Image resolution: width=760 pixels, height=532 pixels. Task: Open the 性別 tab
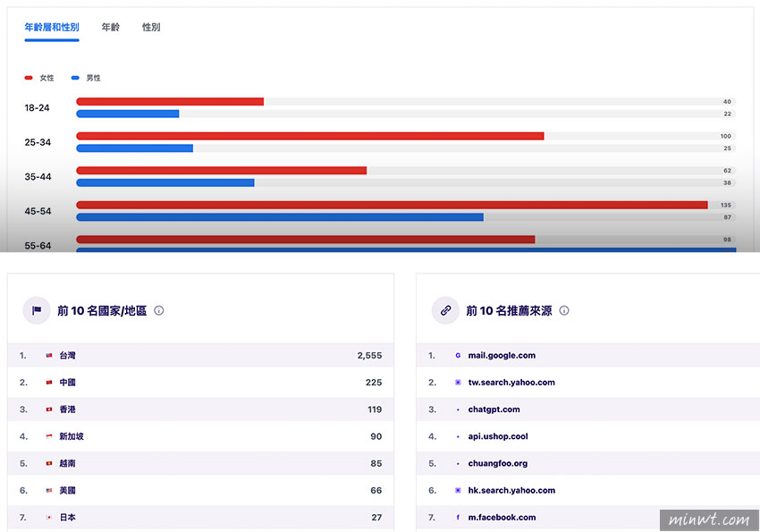(x=151, y=27)
